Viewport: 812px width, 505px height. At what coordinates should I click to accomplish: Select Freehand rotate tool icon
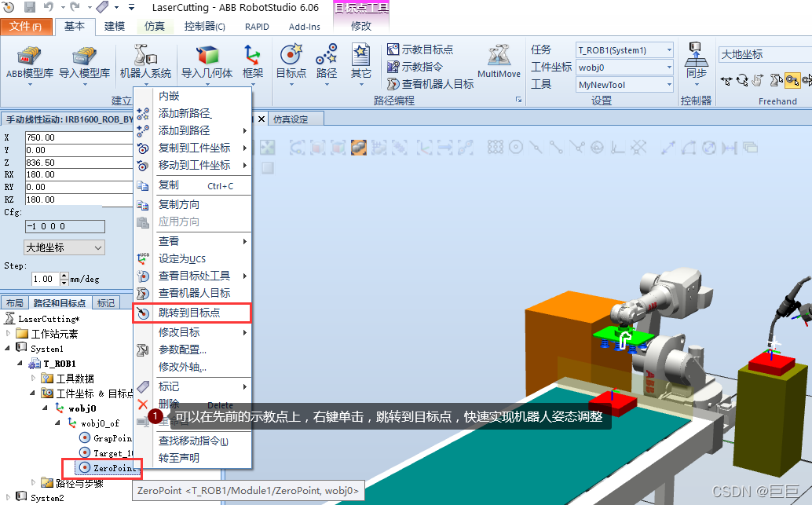click(742, 80)
